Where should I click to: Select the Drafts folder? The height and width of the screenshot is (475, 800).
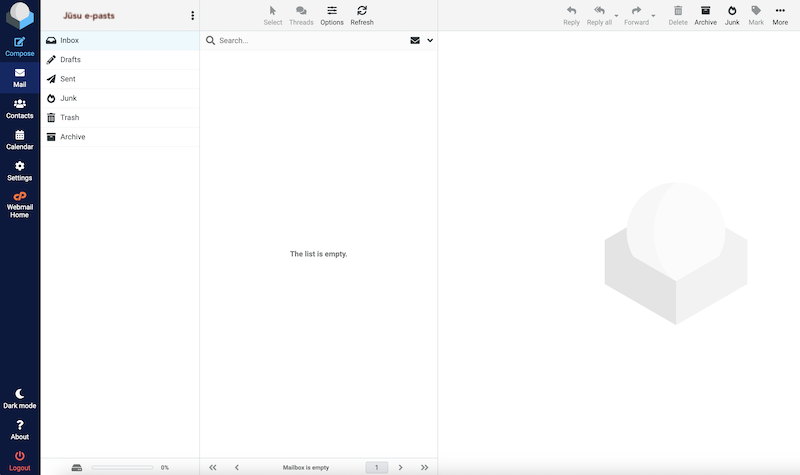[x=70, y=60]
